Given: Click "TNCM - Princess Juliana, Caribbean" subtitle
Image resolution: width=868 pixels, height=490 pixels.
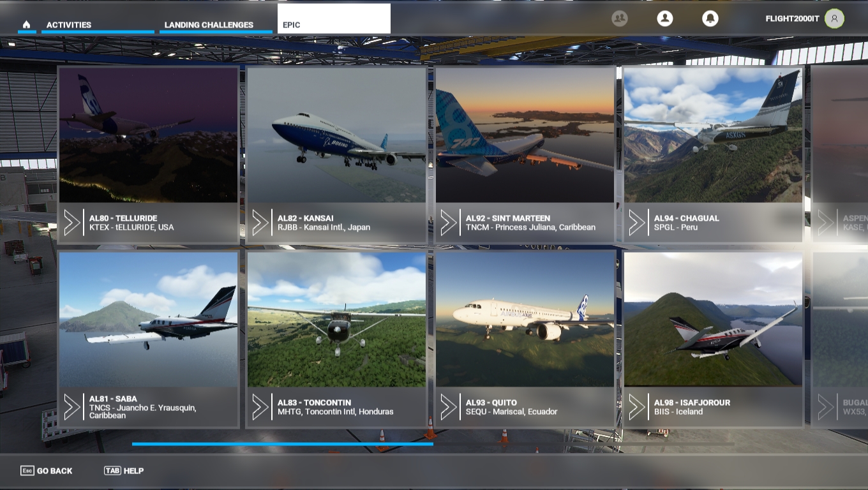Looking at the screenshot, I should [x=530, y=227].
